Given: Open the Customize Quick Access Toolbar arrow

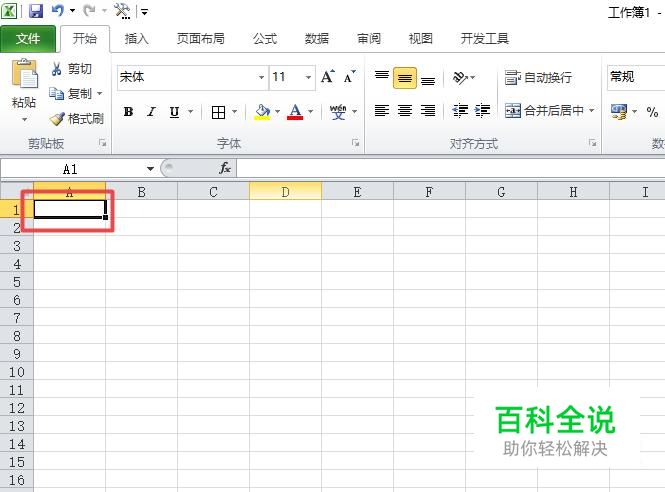Looking at the screenshot, I should click(144, 12).
